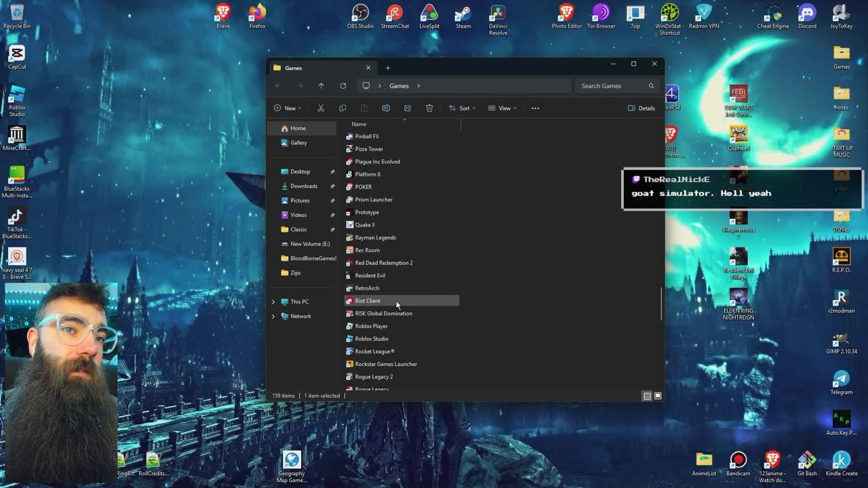Click chevron after Games in address bar
The width and height of the screenshot is (868, 488).
tap(418, 85)
